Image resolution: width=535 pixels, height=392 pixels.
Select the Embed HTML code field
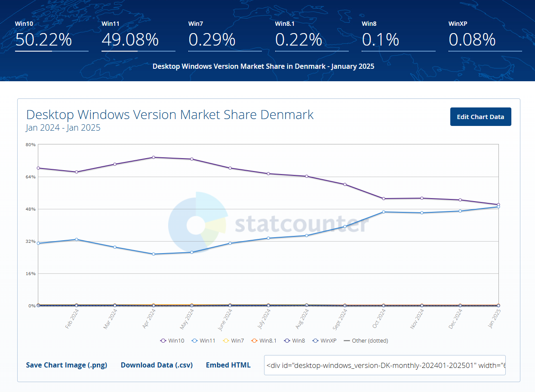tap(384, 365)
